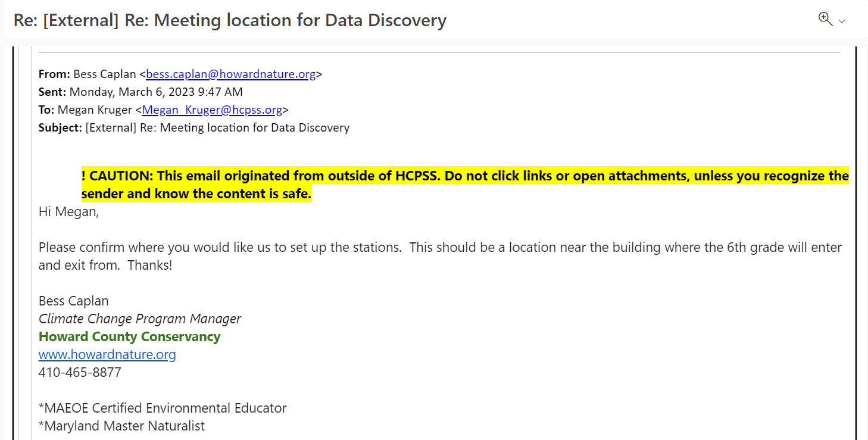Open the Megan_Kruger@hcpss.org email link
The height and width of the screenshot is (440, 868).
[212, 110]
